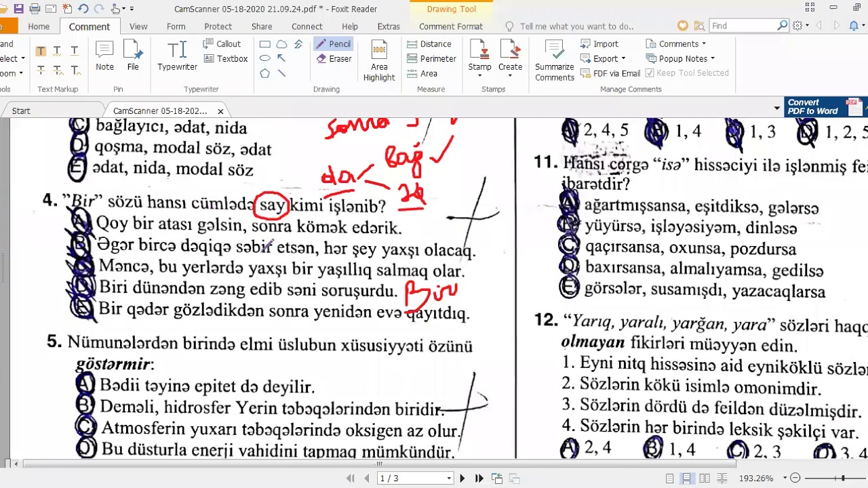This screenshot has height=488, width=868.
Task: Choose the Area measure tool
Action: pos(422,73)
